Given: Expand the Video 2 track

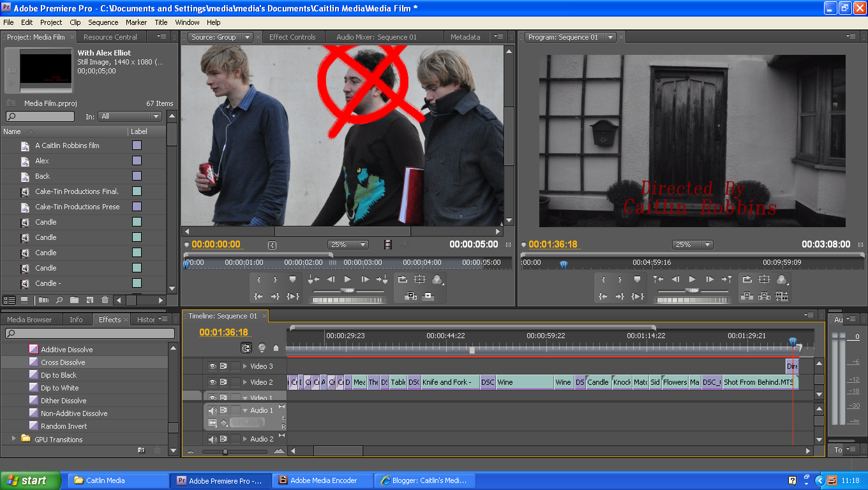Looking at the screenshot, I should click(x=245, y=382).
